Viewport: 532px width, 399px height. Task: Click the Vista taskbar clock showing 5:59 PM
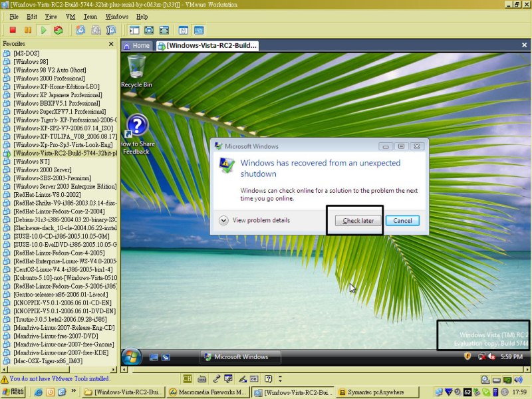click(x=511, y=356)
